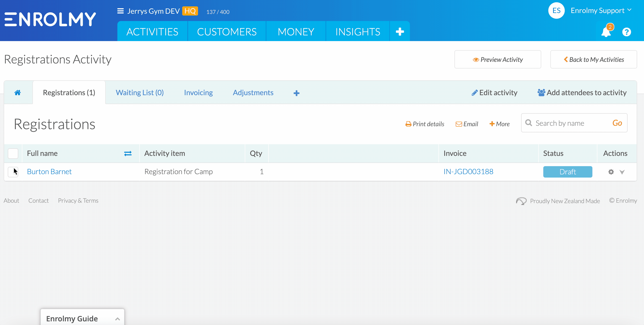Click the Jerrys Gym DEV organisation name
The width and height of the screenshot is (644, 325).
[153, 11]
